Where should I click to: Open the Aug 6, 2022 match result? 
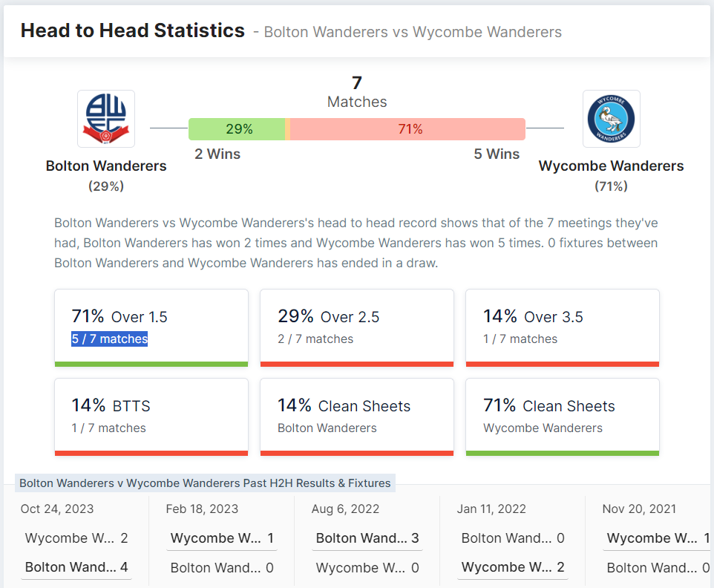(367, 540)
